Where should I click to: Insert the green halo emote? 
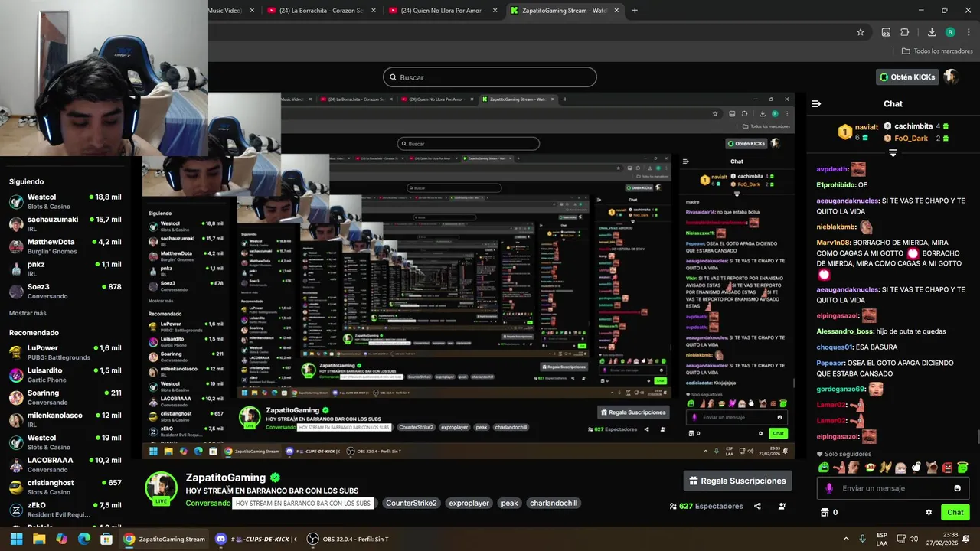point(962,468)
